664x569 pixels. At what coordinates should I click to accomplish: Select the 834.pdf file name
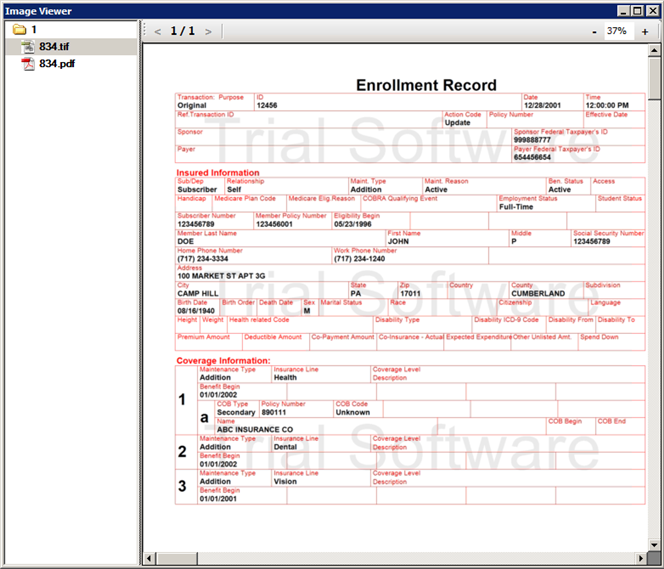[x=57, y=63]
